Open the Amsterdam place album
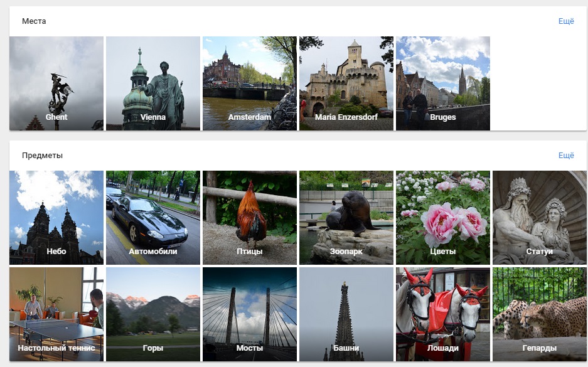 tap(250, 83)
